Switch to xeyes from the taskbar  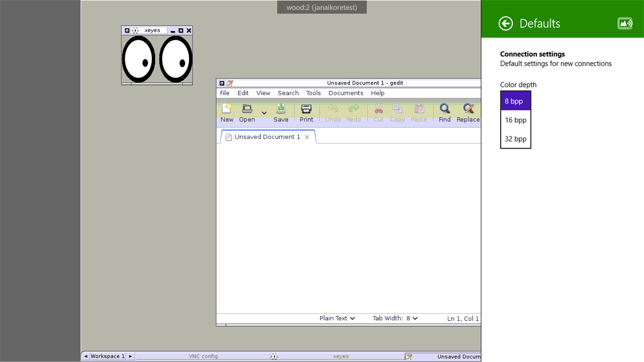[341, 356]
